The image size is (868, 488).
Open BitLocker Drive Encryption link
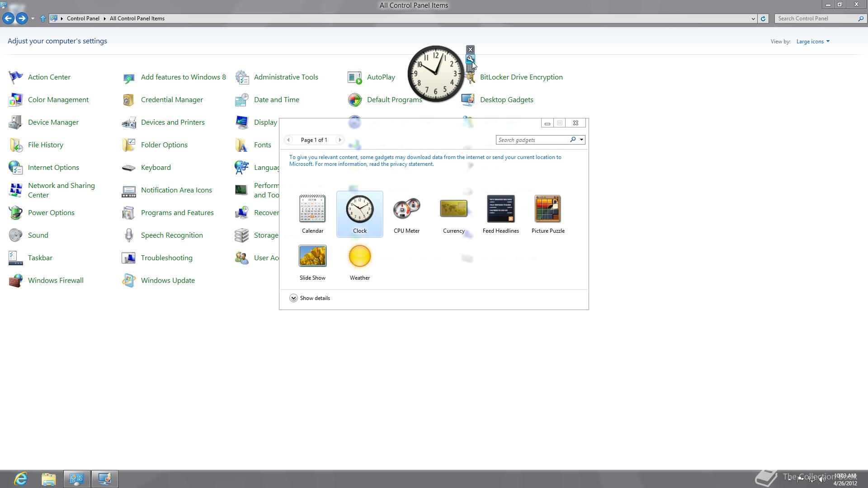tap(521, 77)
